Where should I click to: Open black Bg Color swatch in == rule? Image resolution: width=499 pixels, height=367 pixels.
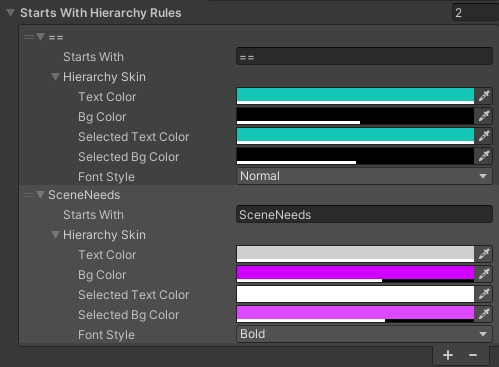(355, 116)
